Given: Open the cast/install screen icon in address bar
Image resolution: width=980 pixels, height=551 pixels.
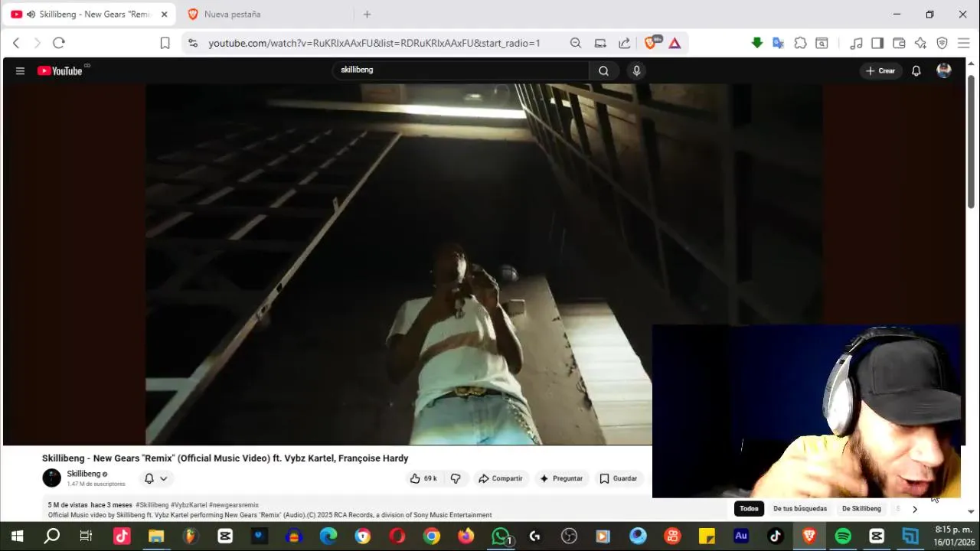Looking at the screenshot, I should (x=600, y=43).
